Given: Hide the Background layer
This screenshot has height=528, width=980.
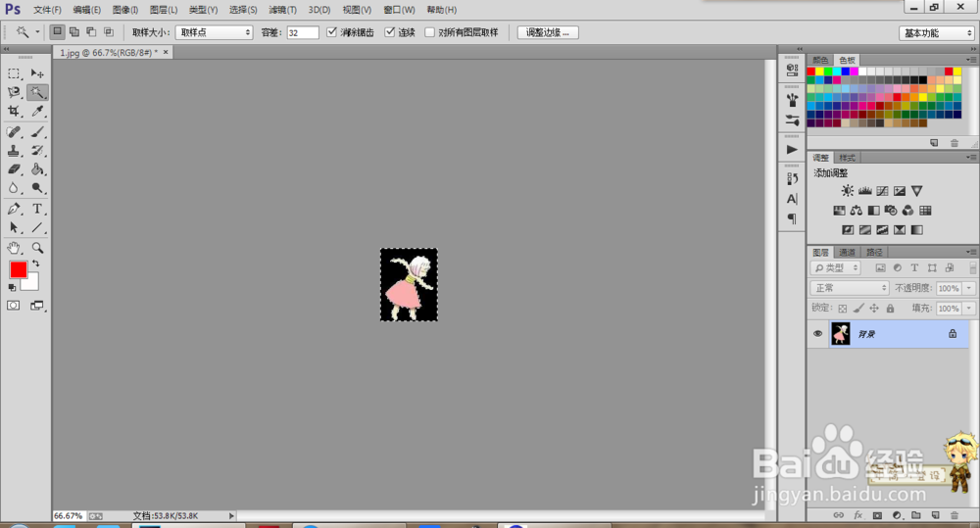Looking at the screenshot, I should 817,334.
